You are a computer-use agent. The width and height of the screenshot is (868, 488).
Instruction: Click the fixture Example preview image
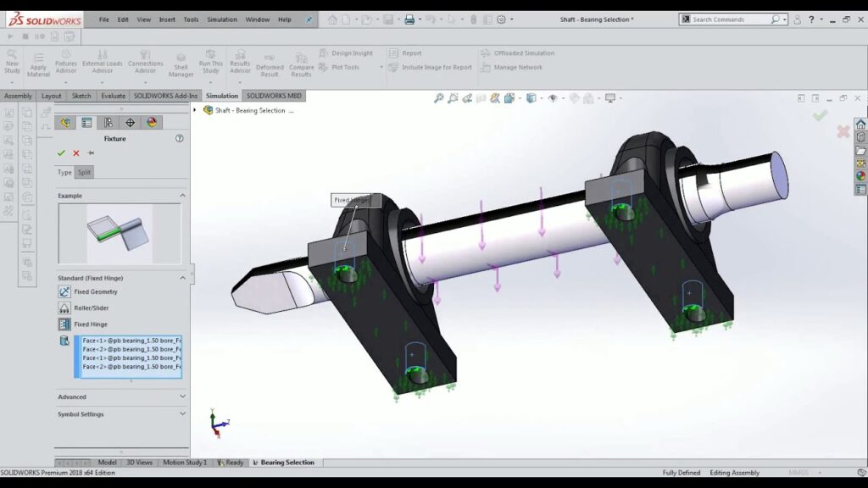(120, 234)
